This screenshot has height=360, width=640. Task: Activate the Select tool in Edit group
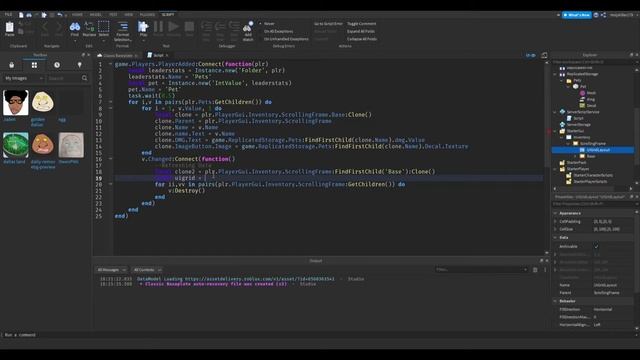(x=104, y=29)
